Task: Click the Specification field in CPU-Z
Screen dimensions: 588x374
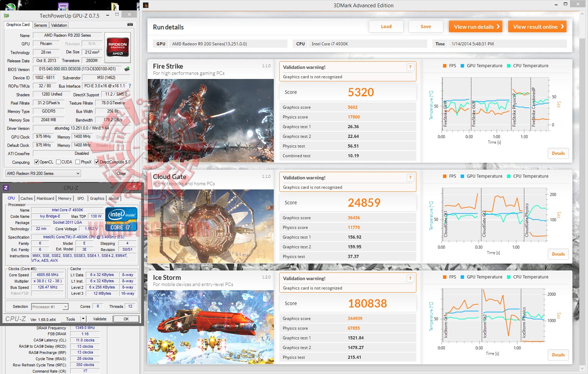Action: click(x=84, y=237)
